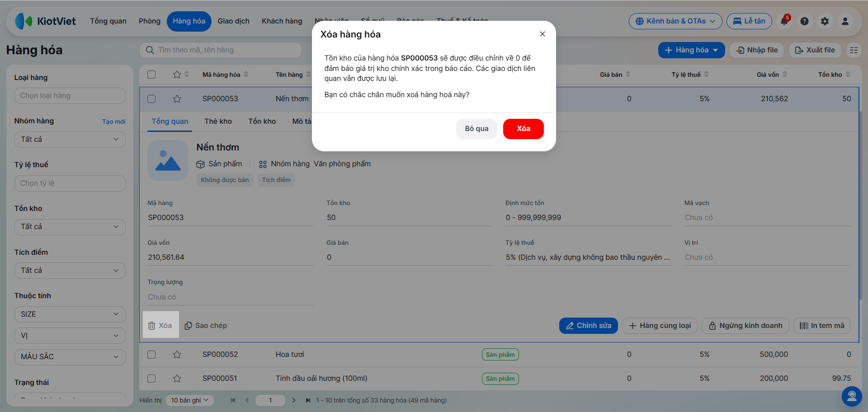
Task: Click Bỏ qua to cancel deletion
Action: 476,129
